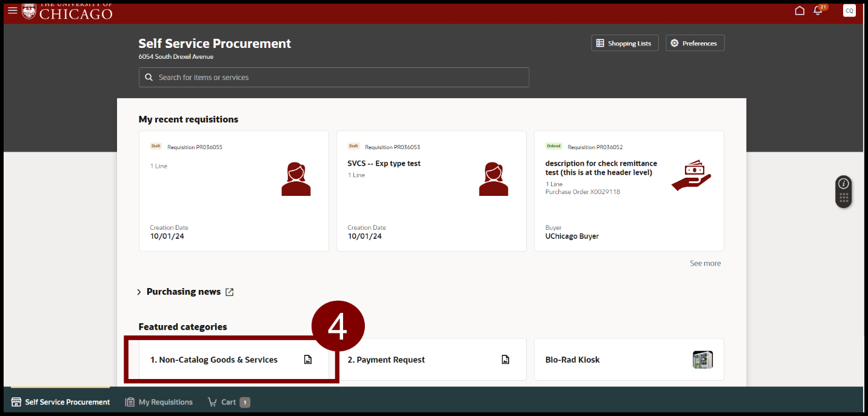Screen dimensions: 868x416
Task: Open the hamburger navigation menu
Action: pos(12,10)
